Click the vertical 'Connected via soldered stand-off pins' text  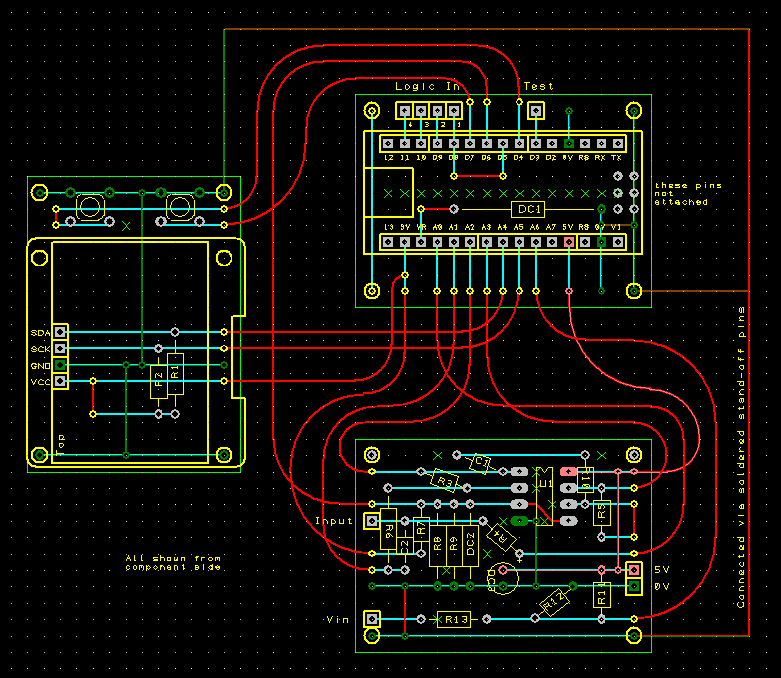pos(741,457)
